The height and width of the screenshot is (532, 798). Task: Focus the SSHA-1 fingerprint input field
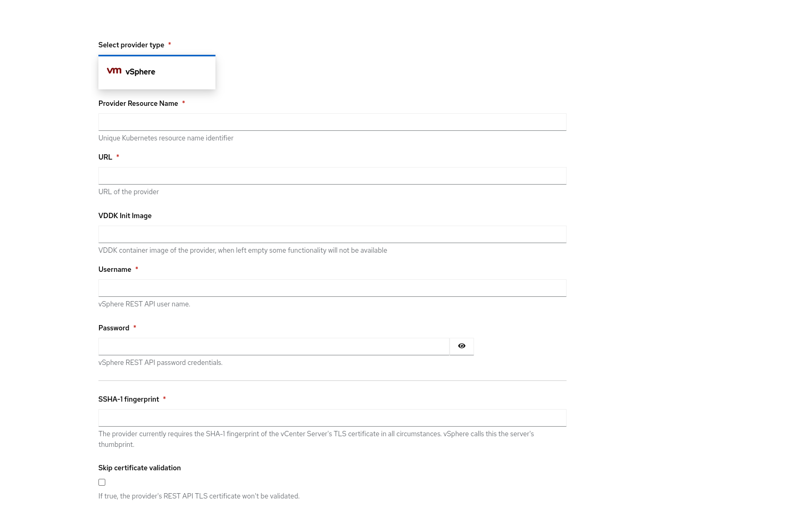(332, 418)
